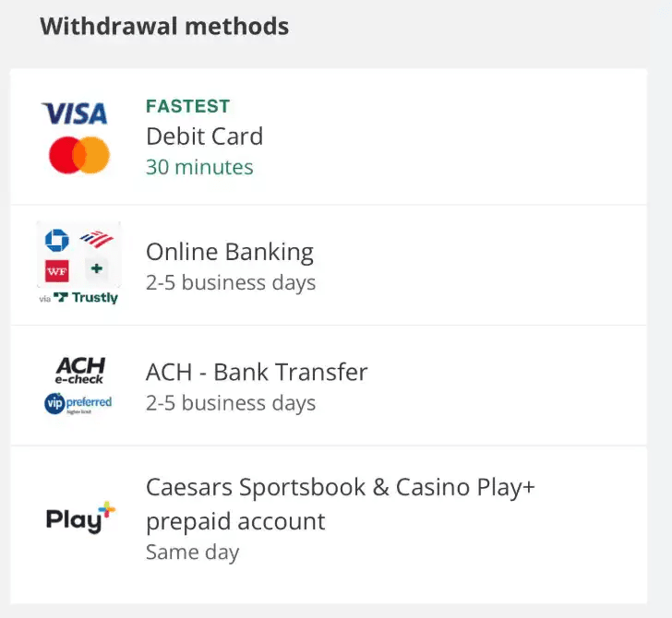The height and width of the screenshot is (618, 672).
Task: Select Debit Card withdrawal method
Action: pyautogui.click(x=329, y=137)
